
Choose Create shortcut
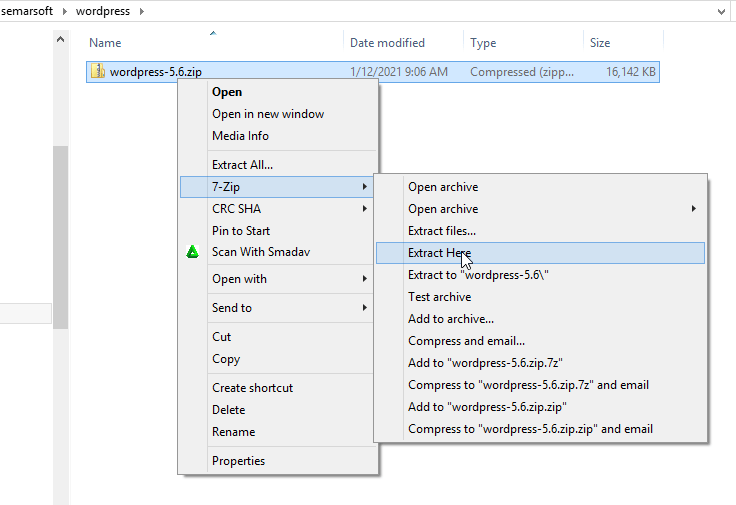point(278,388)
